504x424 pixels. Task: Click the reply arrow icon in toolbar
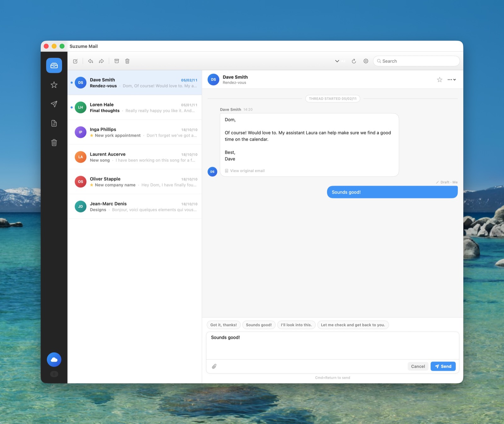pyautogui.click(x=90, y=61)
